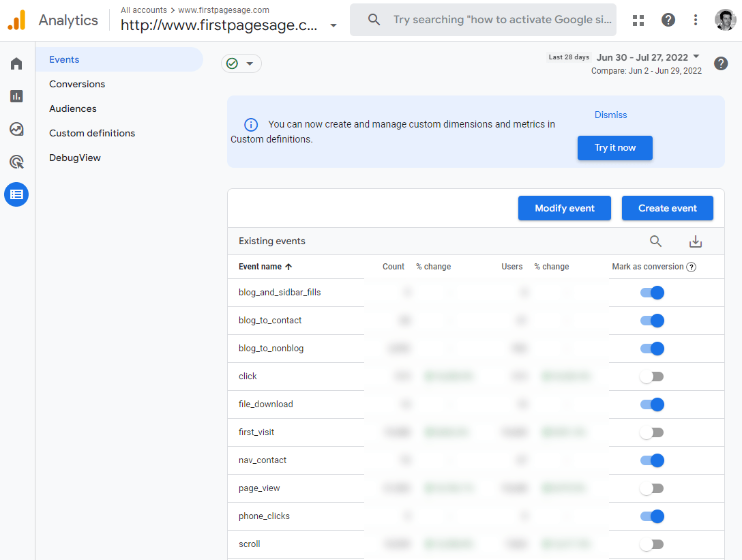Click the Count column header

coord(394,267)
